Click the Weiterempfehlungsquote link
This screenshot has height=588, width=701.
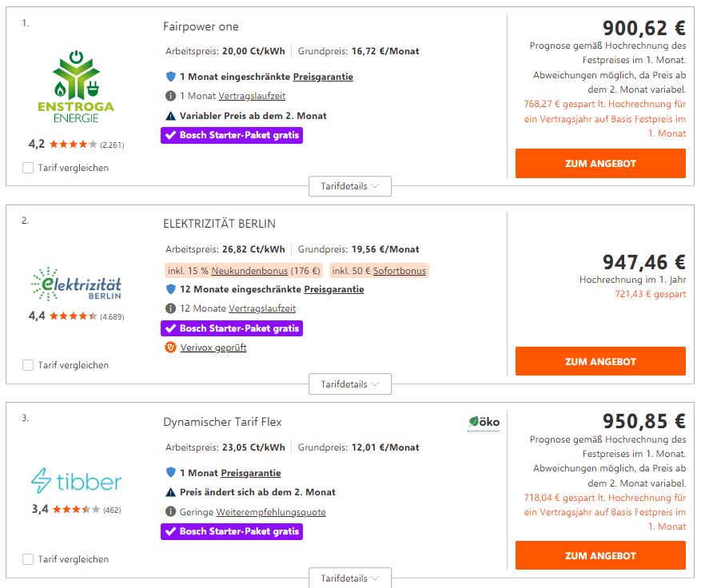[x=265, y=512]
